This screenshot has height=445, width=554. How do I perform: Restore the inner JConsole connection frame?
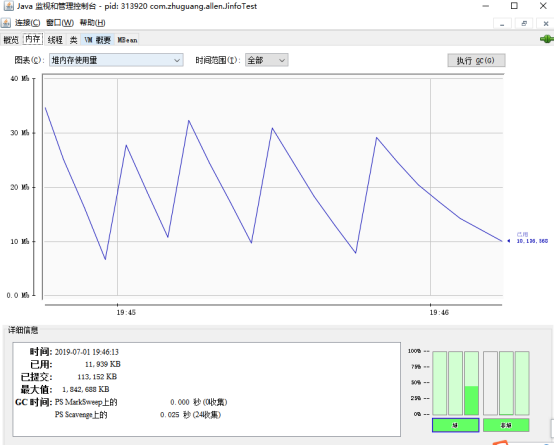[524, 23]
